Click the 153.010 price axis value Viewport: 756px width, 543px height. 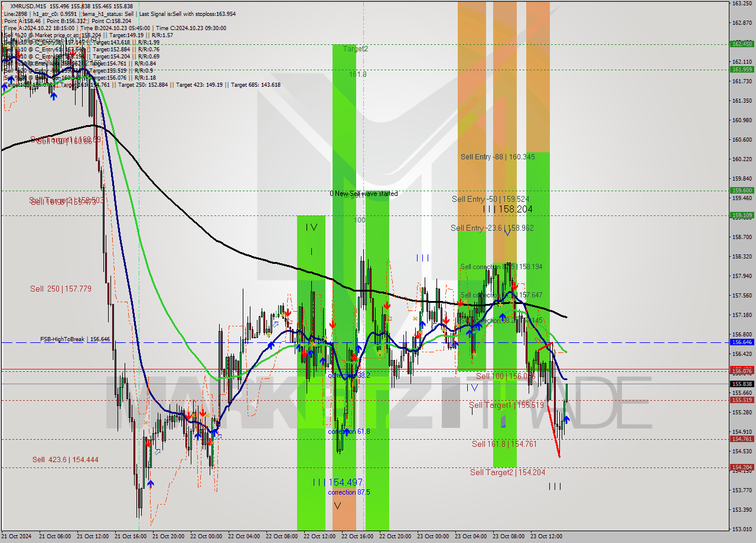click(741, 529)
